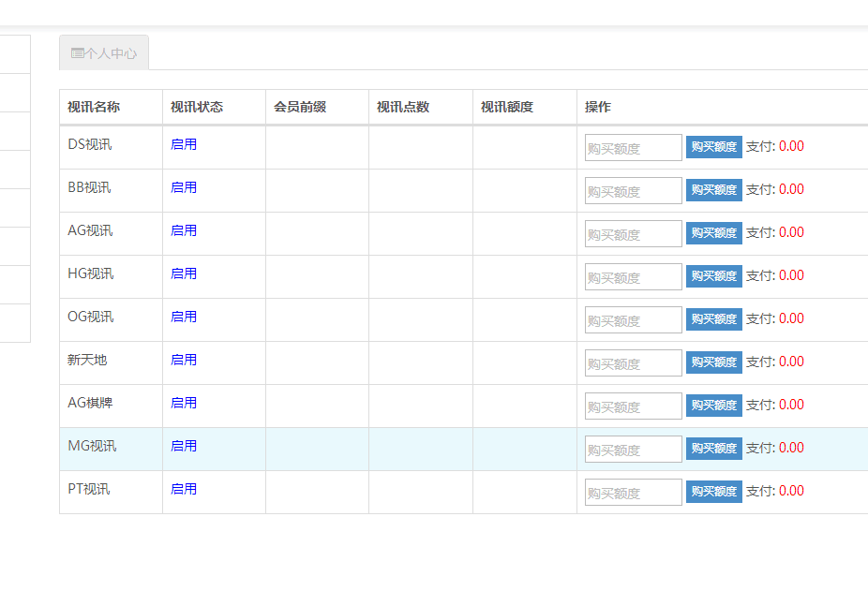Viewport: 868px width, 591px height.
Task: Select the DS视讯 name cell
Action: coord(112,148)
